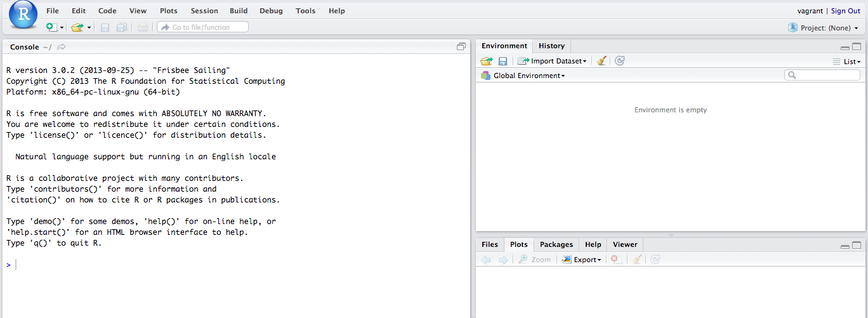Click the Console tab label
868x318 pixels.
tap(24, 47)
